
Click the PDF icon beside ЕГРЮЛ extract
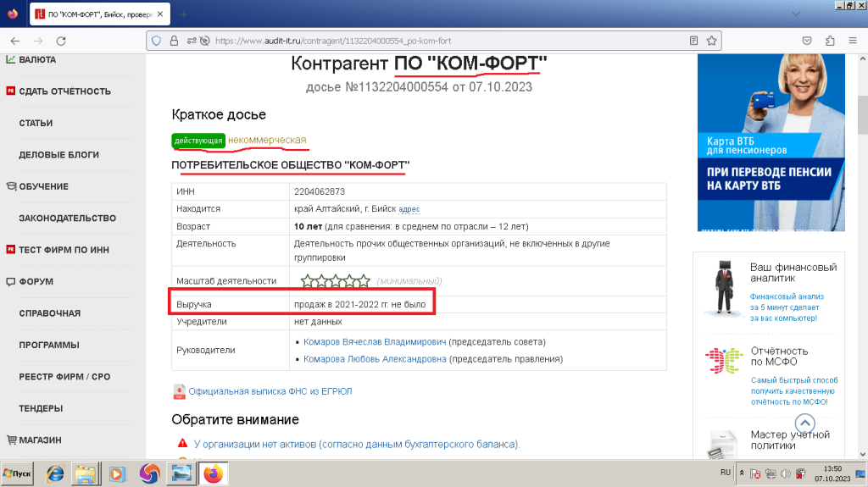coord(179,392)
